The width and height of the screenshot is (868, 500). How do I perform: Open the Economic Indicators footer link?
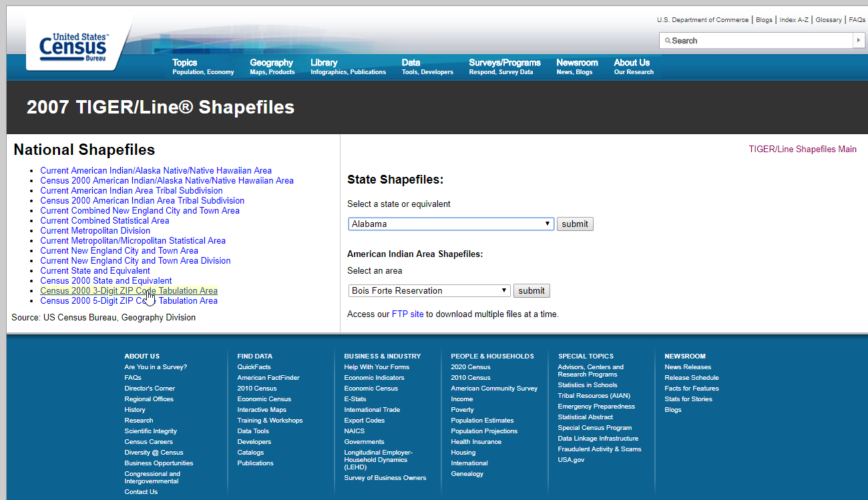click(x=374, y=378)
